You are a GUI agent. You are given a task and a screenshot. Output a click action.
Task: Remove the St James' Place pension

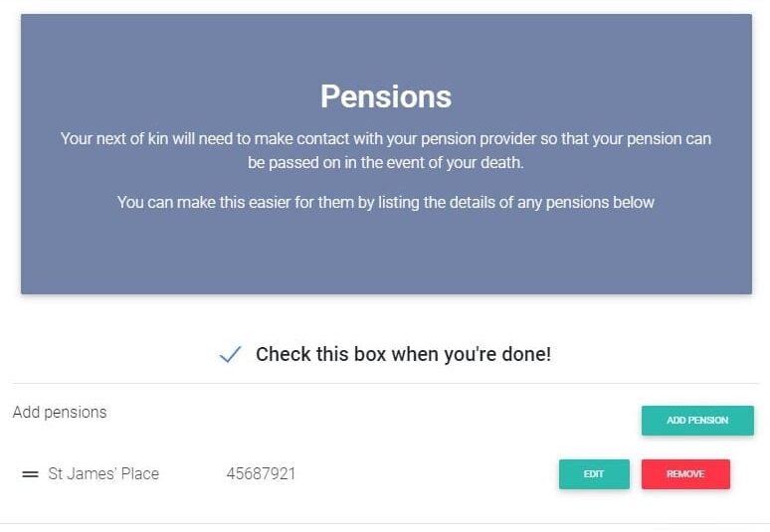685,474
